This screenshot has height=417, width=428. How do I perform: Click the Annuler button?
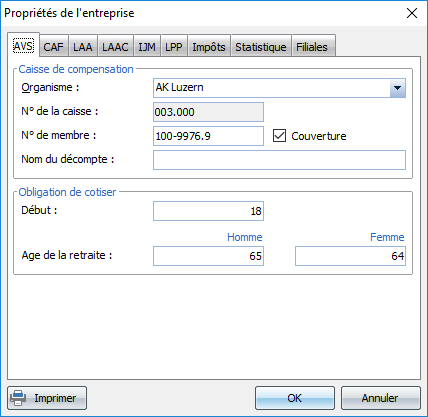(x=380, y=398)
